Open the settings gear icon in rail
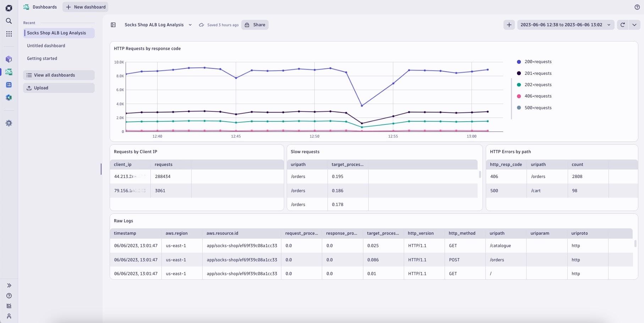The width and height of the screenshot is (644, 323). pyautogui.click(x=9, y=123)
